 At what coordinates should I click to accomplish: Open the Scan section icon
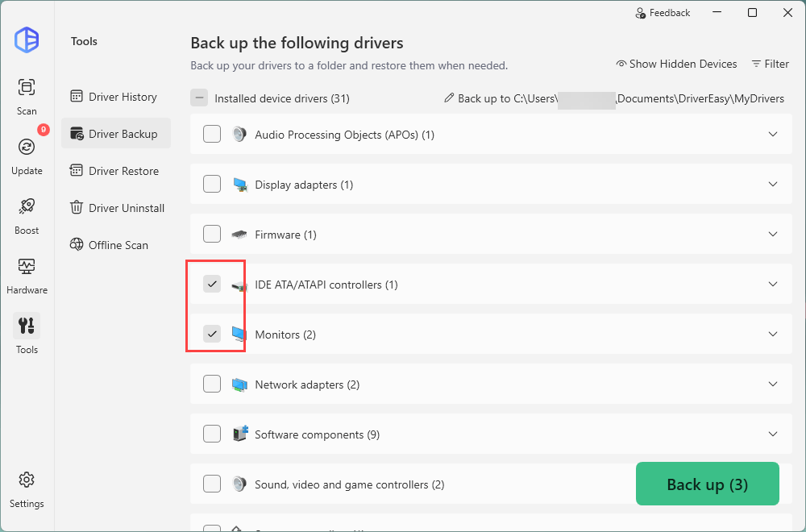pyautogui.click(x=27, y=87)
